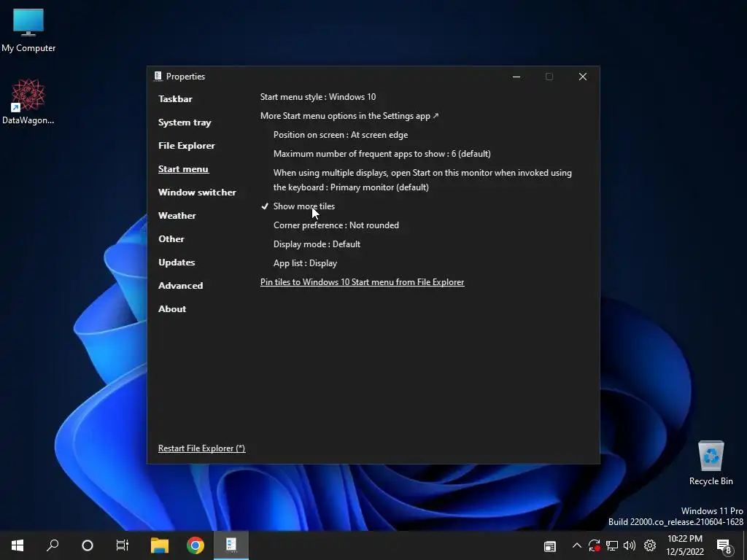The height and width of the screenshot is (560, 747).
Task: Open the News widget tray icon
Action: tap(550, 546)
